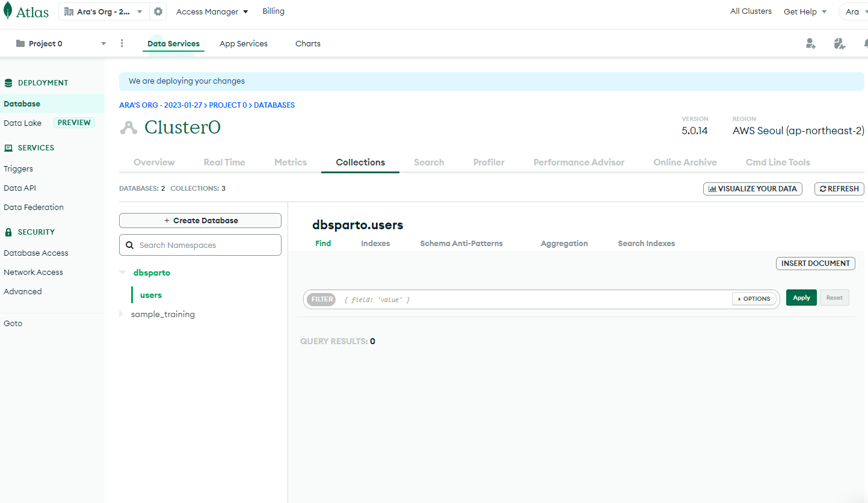Click the magnifier icon in Search Namespaces
Image resolution: width=868 pixels, height=503 pixels.
click(130, 245)
